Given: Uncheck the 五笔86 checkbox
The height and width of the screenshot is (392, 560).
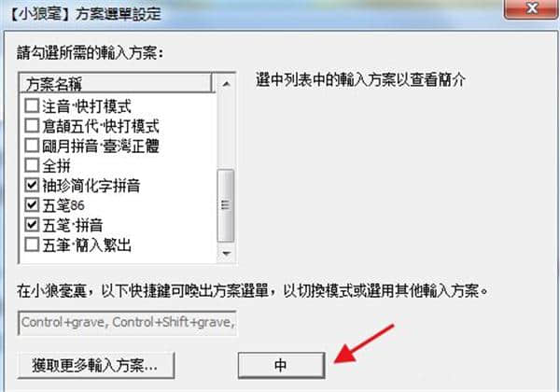Looking at the screenshot, I should coord(32,205).
